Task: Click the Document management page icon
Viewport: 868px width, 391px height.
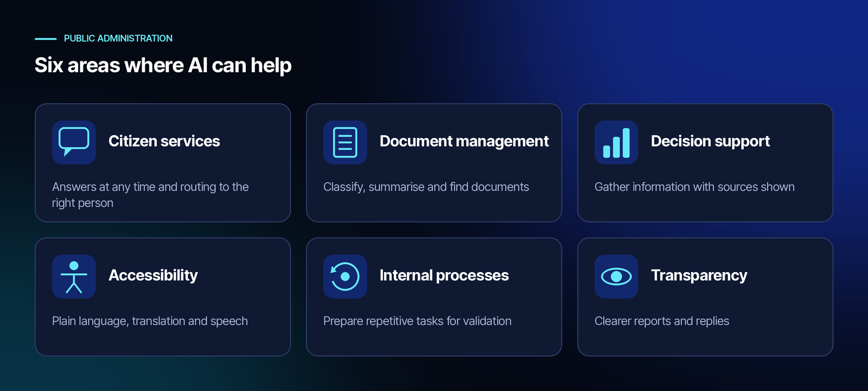Action: click(x=345, y=142)
